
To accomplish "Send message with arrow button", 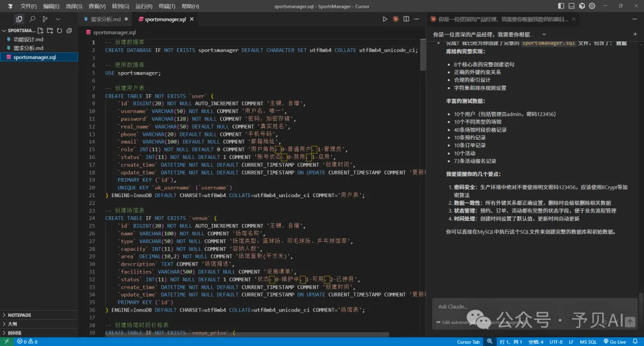I will 630,322.
